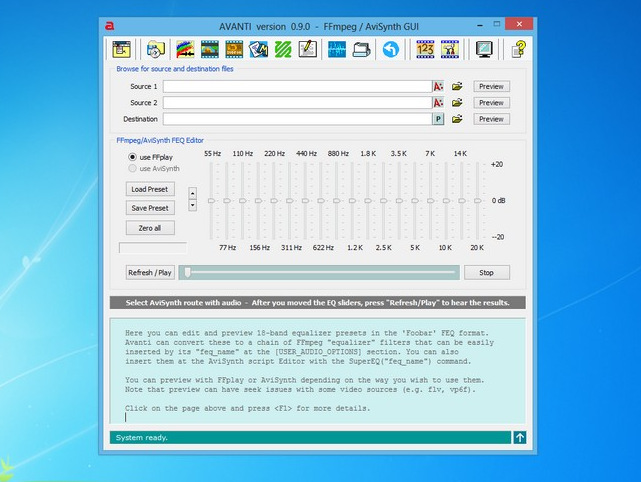Click the green FFmpeg zigzag icon
Image resolution: width=641 pixels, height=482 pixels.
[x=283, y=49]
